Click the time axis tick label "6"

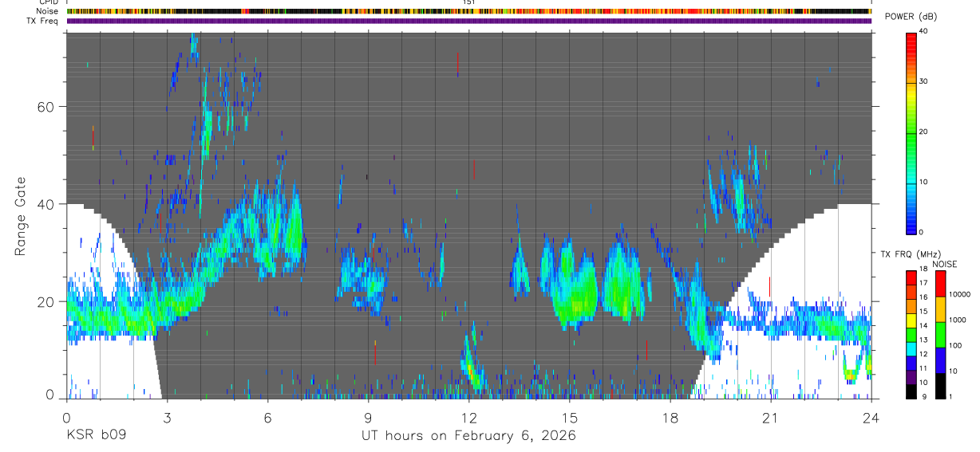tap(267, 417)
